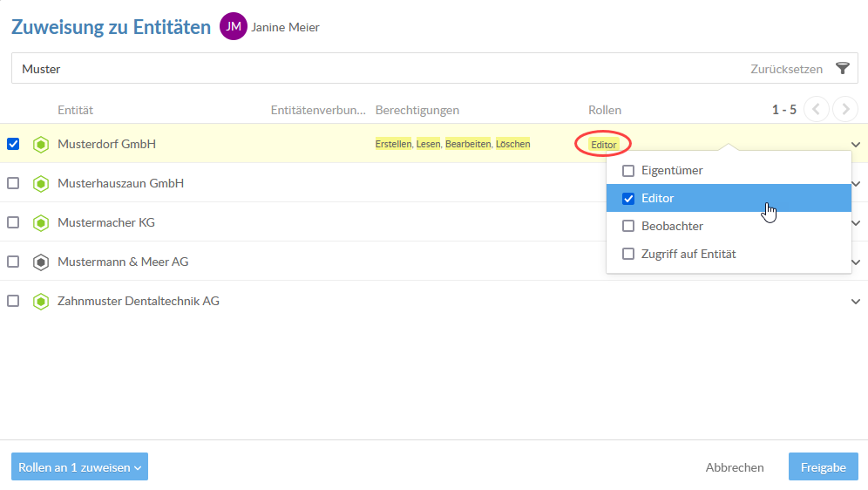Click the Mustermann & Meer AG name

pos(123,262)
